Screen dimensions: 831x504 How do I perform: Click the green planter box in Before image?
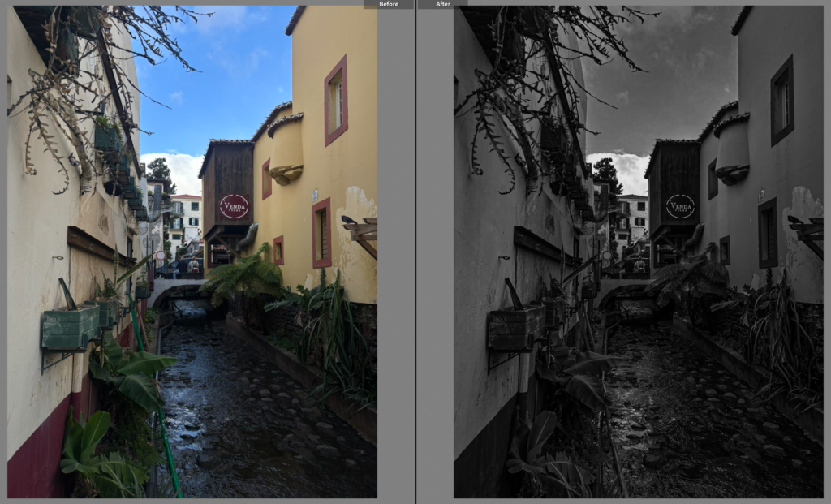[x=69, y=326]
